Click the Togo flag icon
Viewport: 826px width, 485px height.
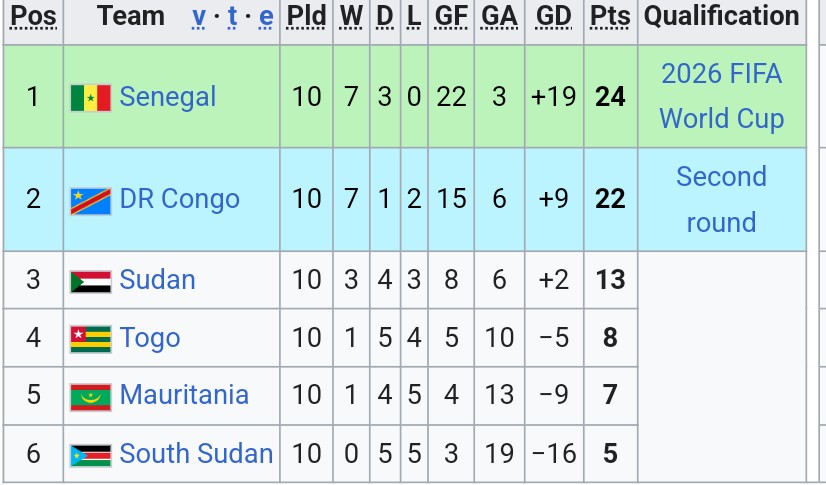click(90, 339)
